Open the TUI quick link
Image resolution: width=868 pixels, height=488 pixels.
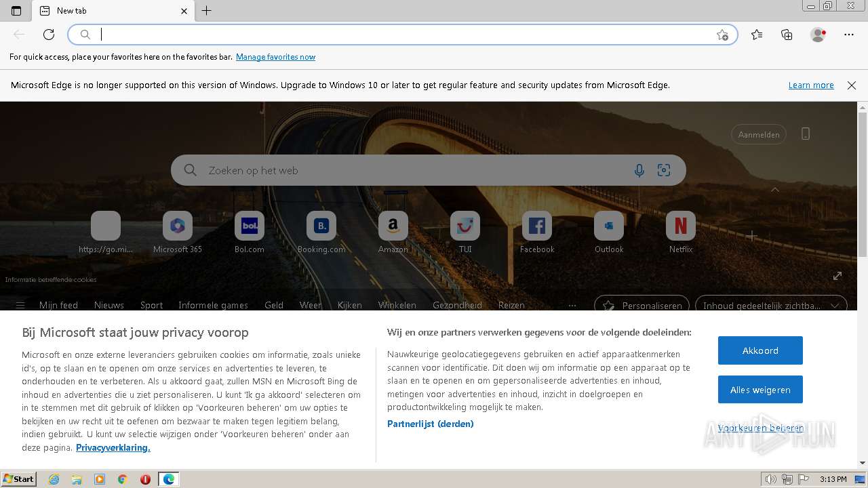[465, 232]
